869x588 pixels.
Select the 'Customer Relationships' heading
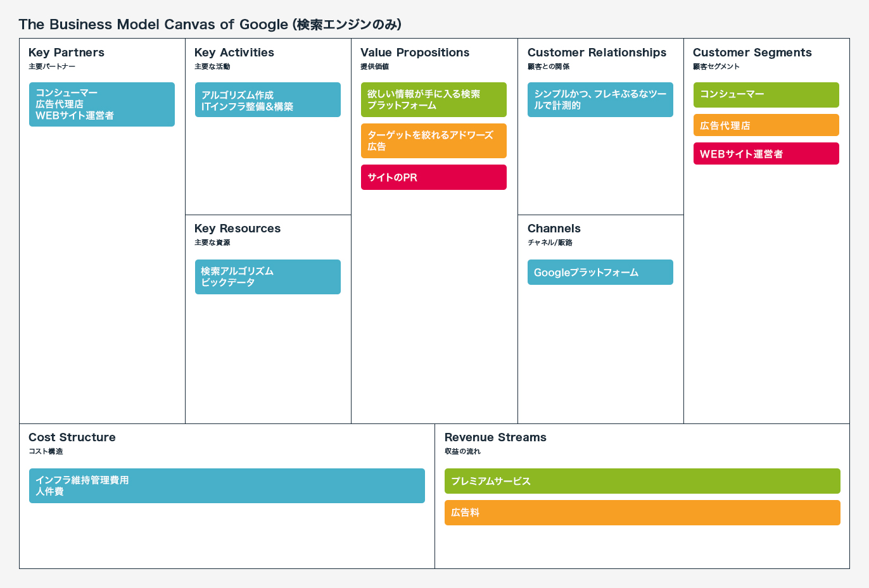pos(597,53)
